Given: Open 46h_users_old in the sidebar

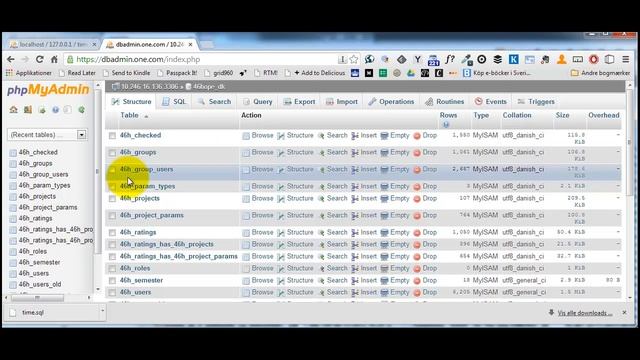Looking at the screenshot, I should pos(40,284).
